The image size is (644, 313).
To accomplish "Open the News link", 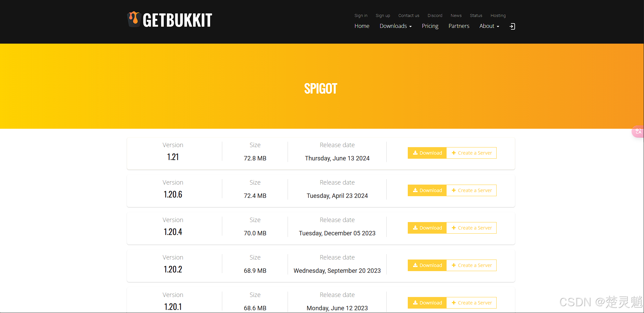I will 456,16.
